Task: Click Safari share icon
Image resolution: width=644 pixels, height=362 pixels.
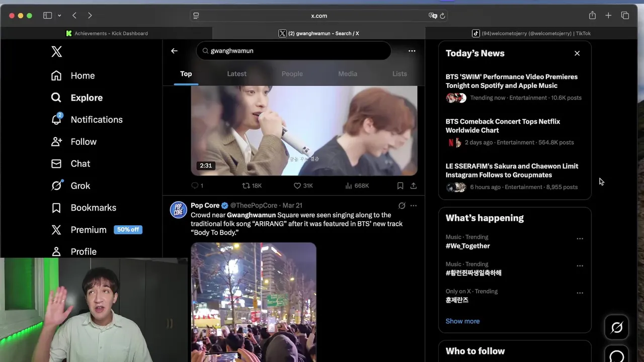Action: pyautogui.click(x=592, y=16)
